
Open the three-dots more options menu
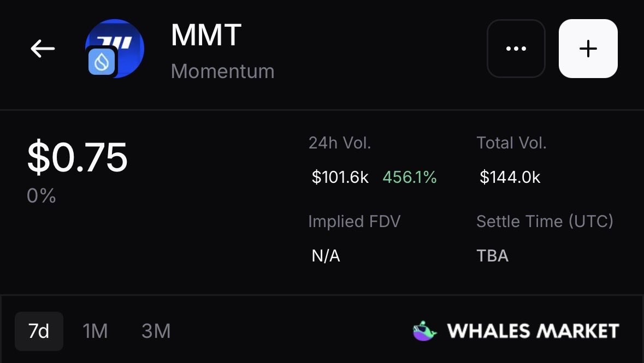[x=516, y=49]
